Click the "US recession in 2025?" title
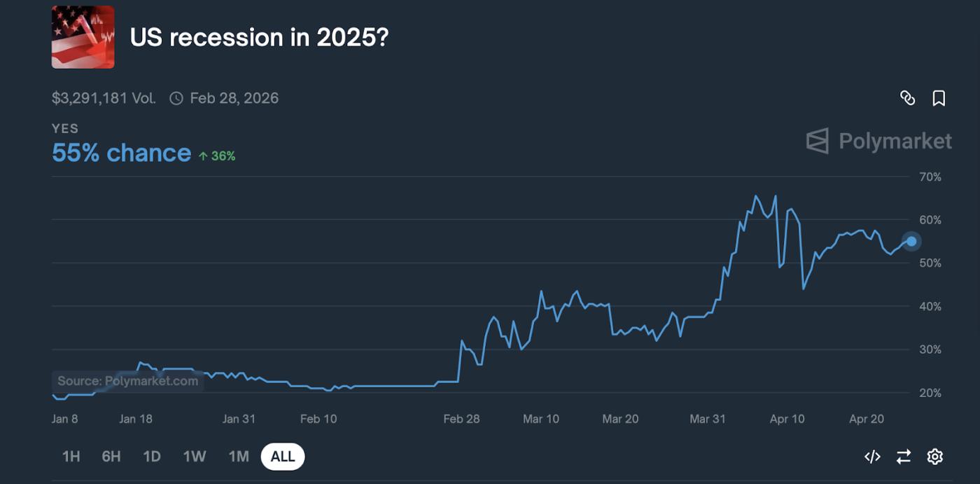This screenshot has height=484, width=980. [x=259, y=37]
